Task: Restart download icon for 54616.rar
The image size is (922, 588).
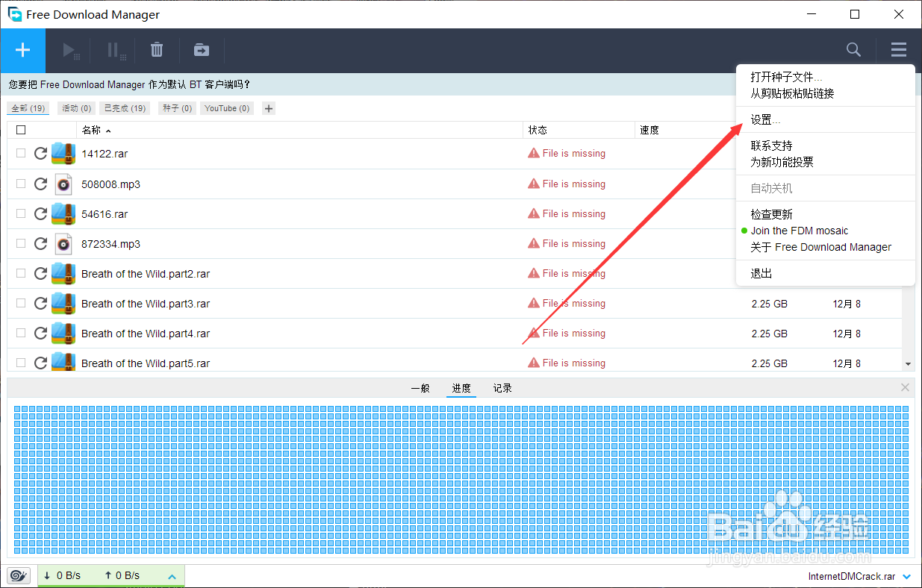Action: [x=41, y=213]
